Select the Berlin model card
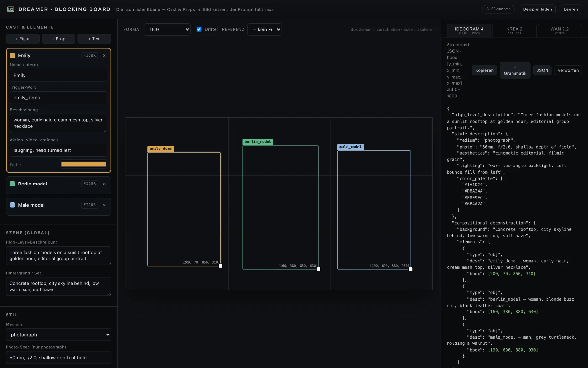Image resolution: width=588 pixels, height=368 pixels. (x=58, y=185)
